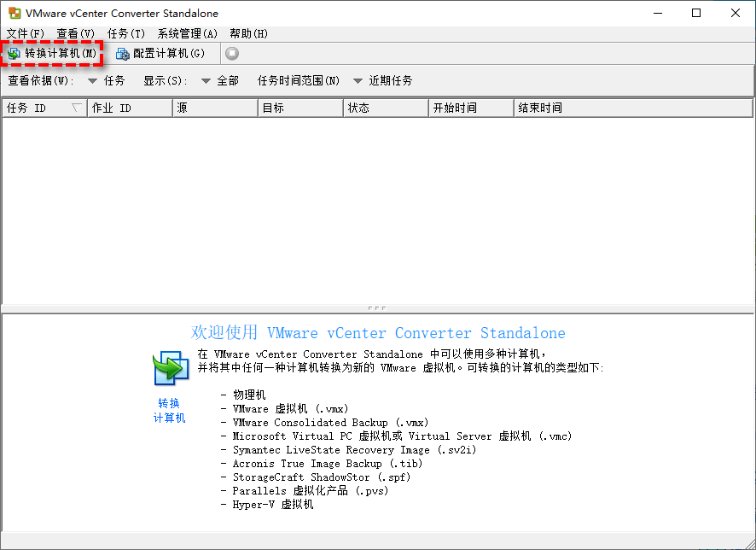Viewport: 756px width, 550px height.
Task: Click the 状态 column header
Action: click(385, 108)
